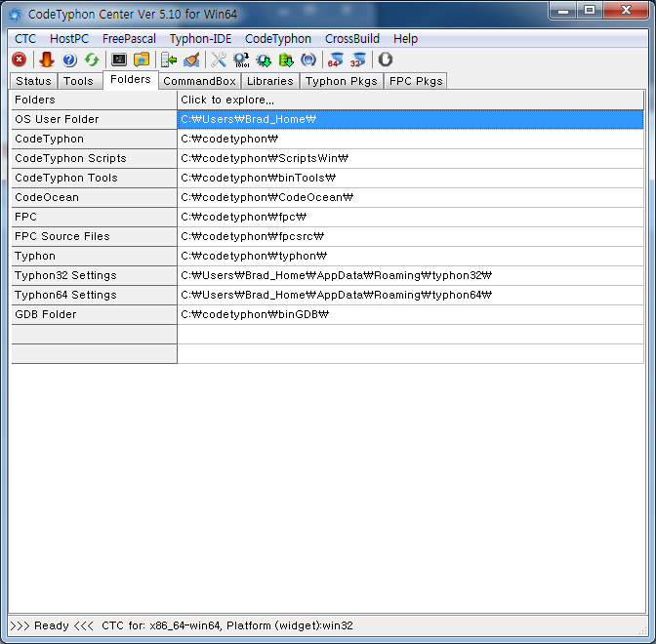Image resolution: width=656 pixels, height=644 pixels.
Task: Open the blue question mark help icon
Action: pos(69,60)
